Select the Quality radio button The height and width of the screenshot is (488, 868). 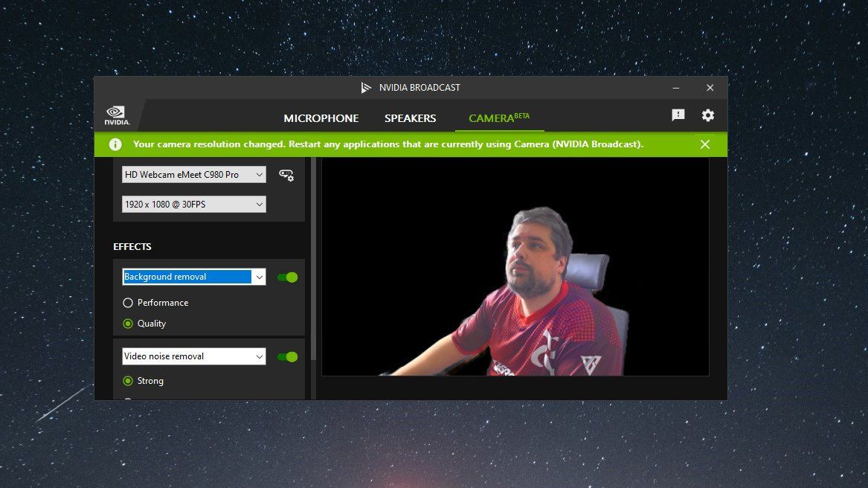tap(128, 324)
